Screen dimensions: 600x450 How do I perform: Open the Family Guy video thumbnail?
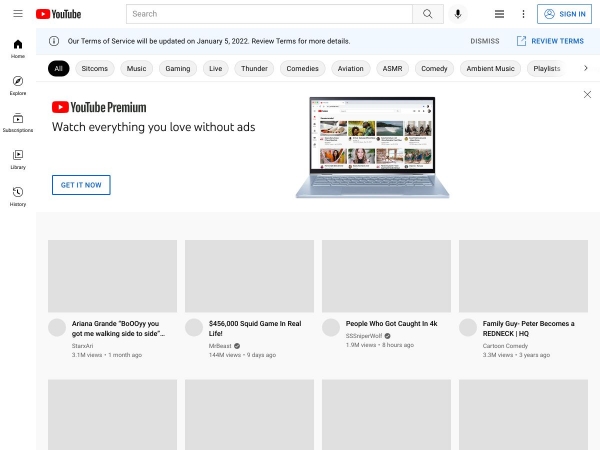coord(523,276)
